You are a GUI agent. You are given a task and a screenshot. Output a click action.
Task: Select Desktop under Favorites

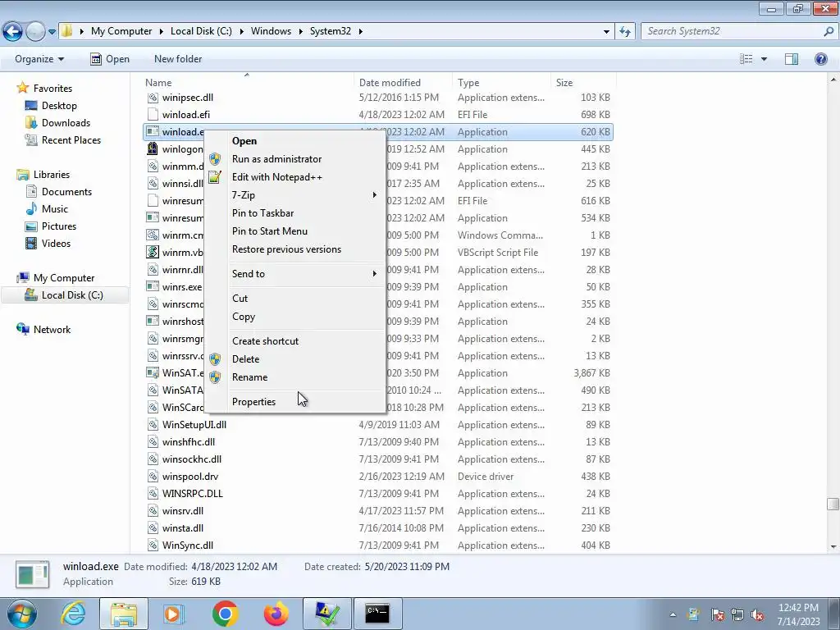pos(59,106)
